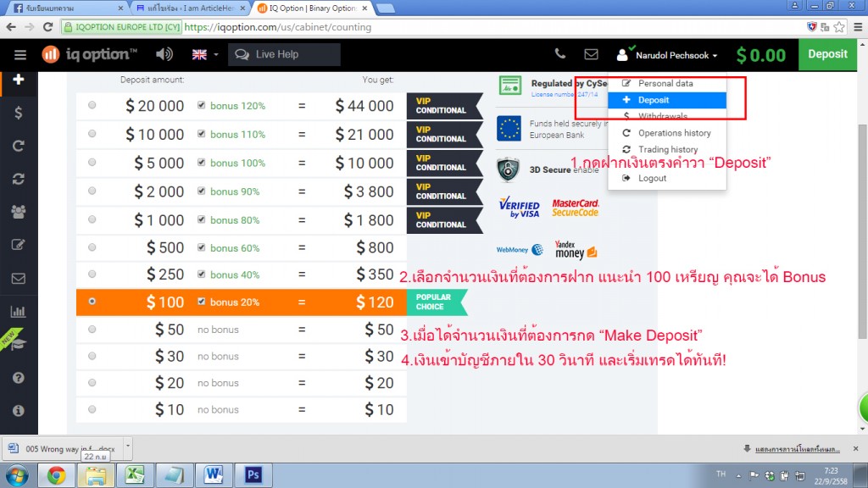Bookmark page with star icon
Screen dimensions: 868x488
(x=839, y=26)
